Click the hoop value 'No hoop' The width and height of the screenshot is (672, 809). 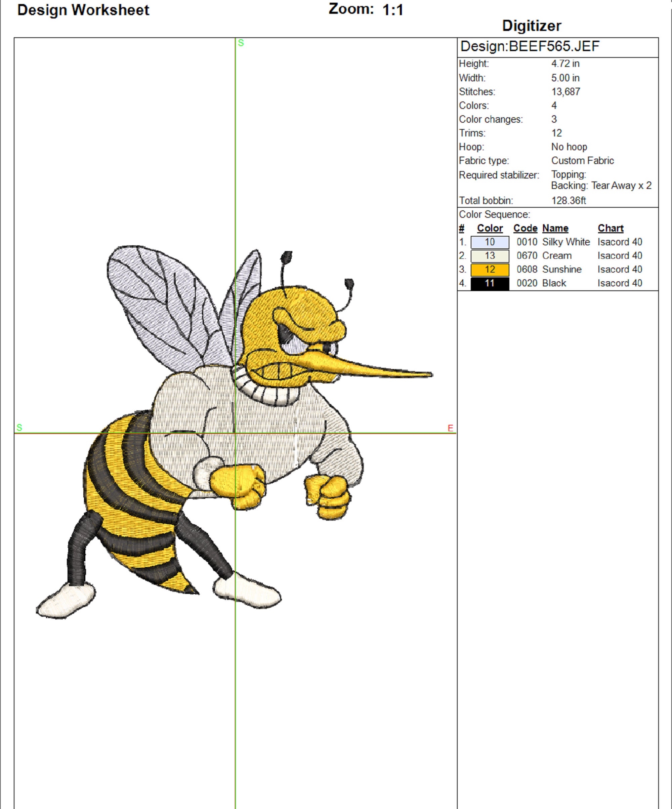coord(569,147)
